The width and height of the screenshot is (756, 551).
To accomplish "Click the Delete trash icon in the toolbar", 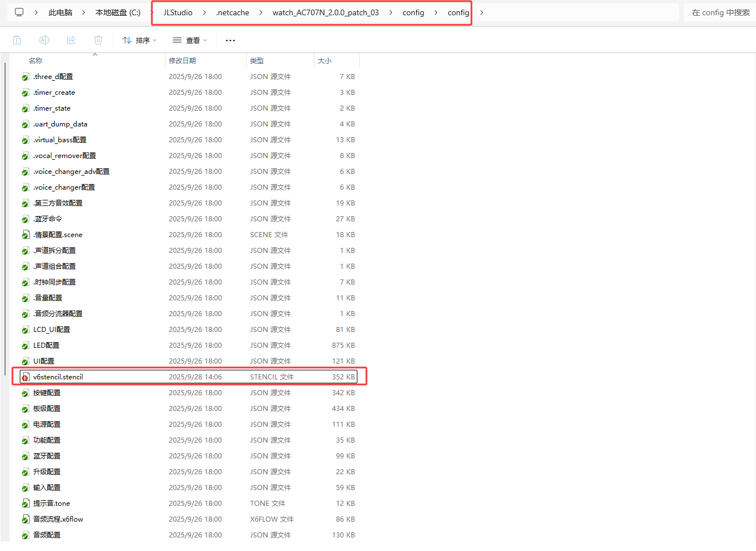I will (98, 40).
